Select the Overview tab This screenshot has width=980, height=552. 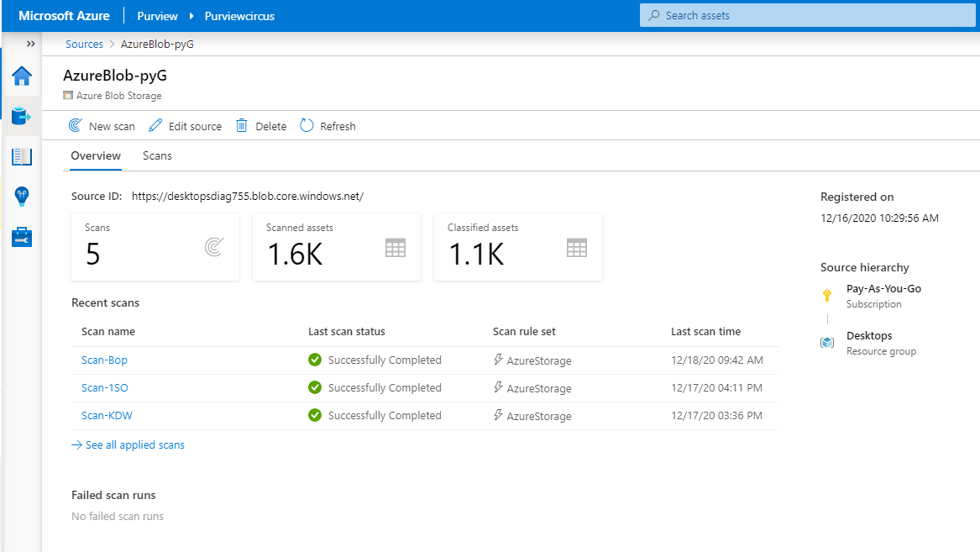point(96,155)
